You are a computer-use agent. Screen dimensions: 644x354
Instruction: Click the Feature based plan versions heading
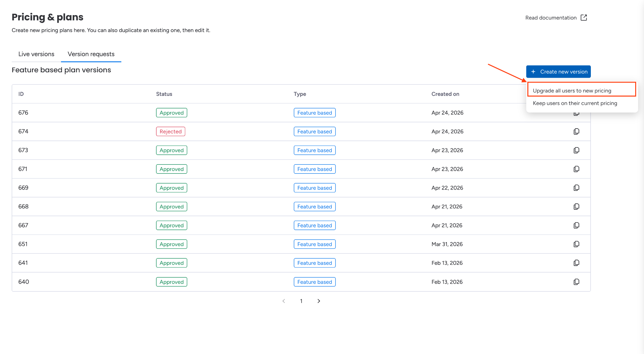tap(61, 70)
